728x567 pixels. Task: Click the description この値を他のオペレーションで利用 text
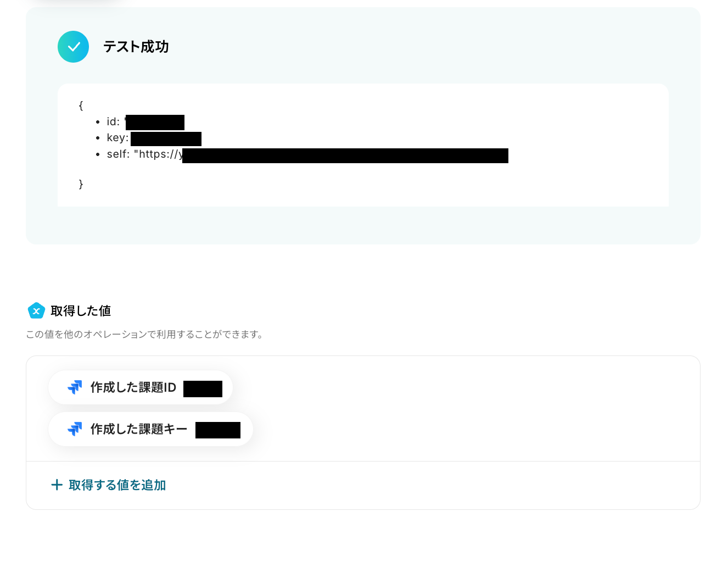tap(145, 334)
